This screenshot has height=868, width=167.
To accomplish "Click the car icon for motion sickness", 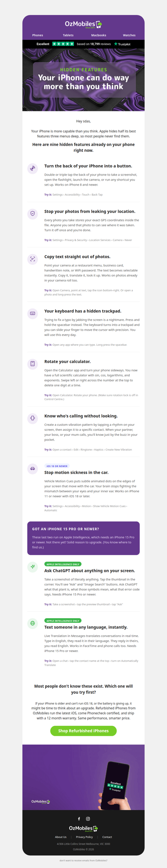I will 33,468.
